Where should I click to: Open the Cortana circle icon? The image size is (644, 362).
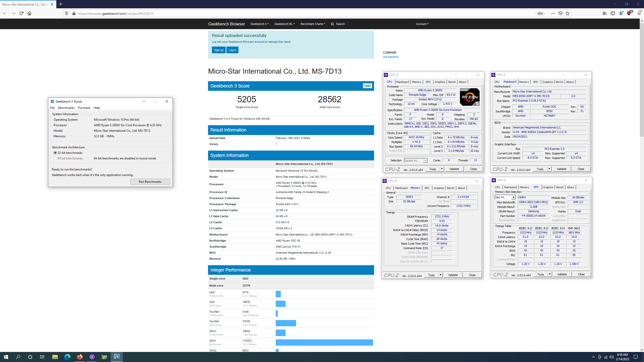30,357
